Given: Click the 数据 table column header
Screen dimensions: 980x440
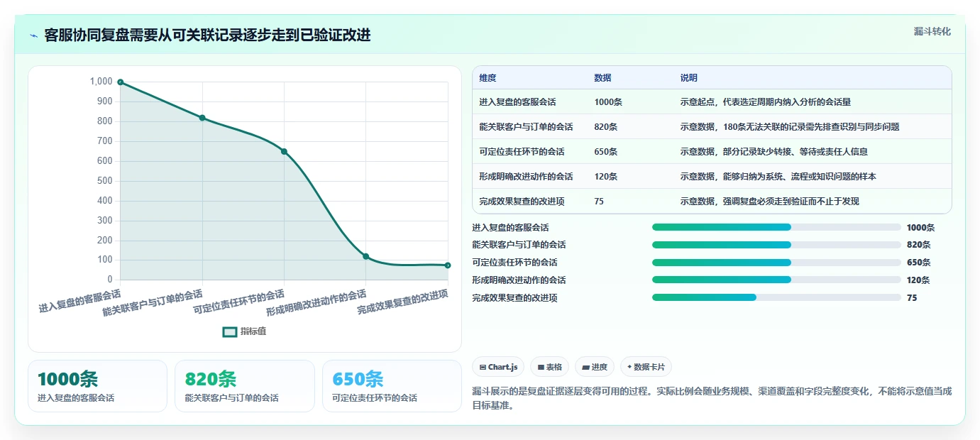Looking at the screenshot, I should 602,78.
